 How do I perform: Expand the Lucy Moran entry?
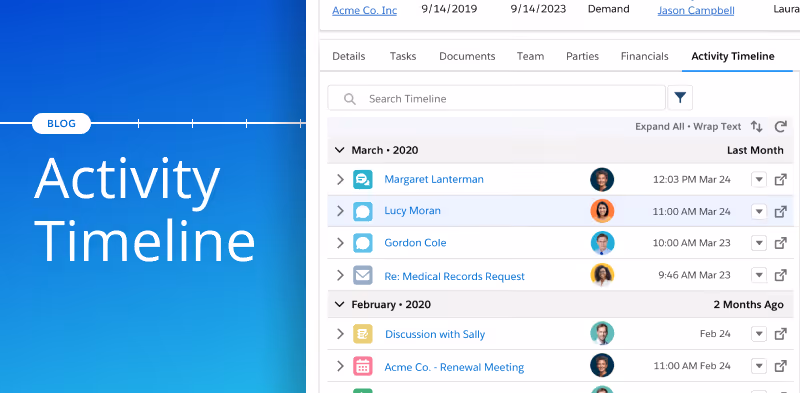click(340, 211)
